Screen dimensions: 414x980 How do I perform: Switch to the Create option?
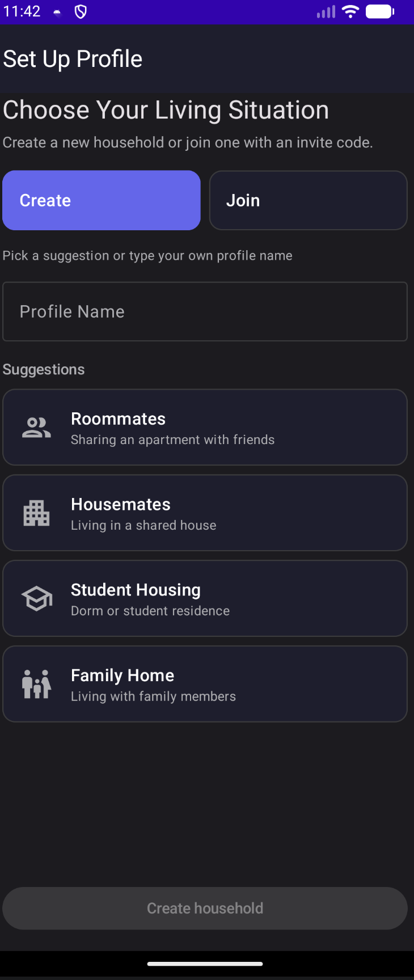pyautogui.click(x=102, y=200)
